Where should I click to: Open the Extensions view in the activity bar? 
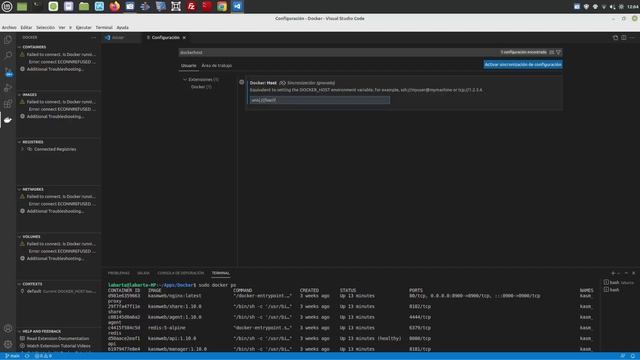(8, 104)
